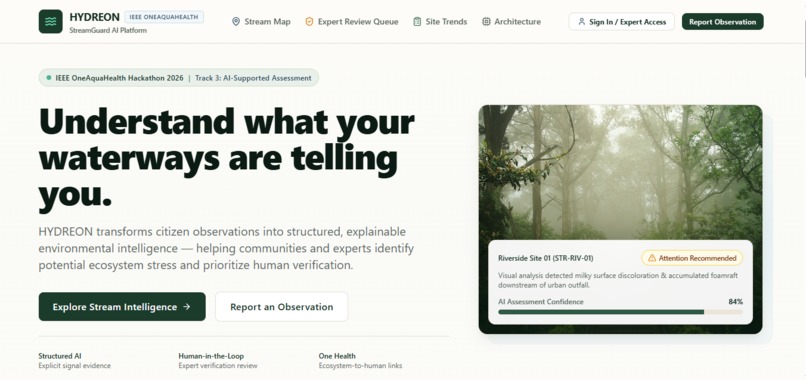
Task: Click the Expert Review Queue shield icon
Action: pyautogui.click(x=309, y=22)
